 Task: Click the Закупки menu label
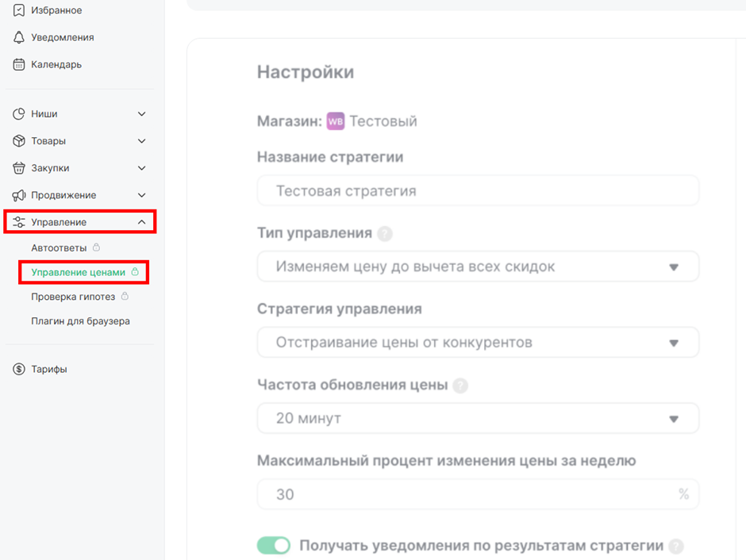coord(50,168)
